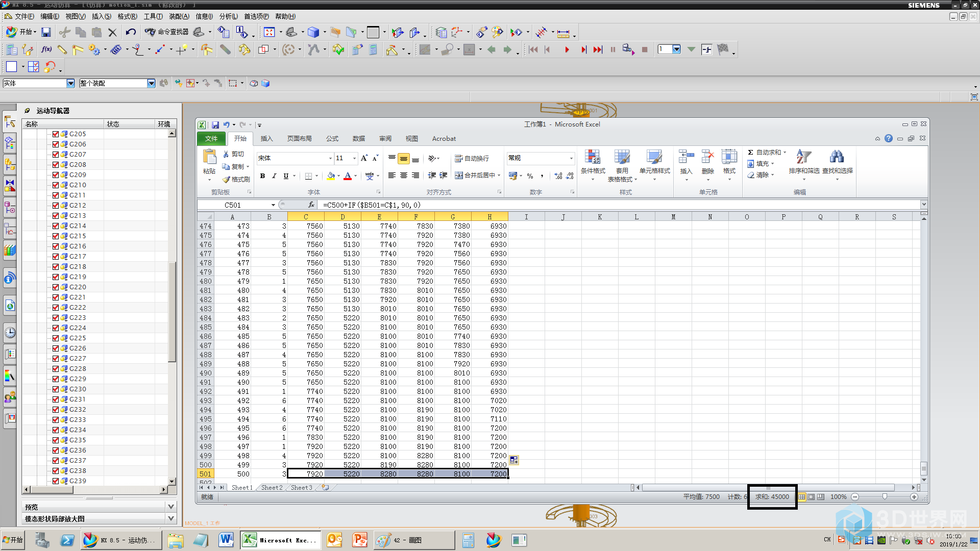
Task: Toggle checkbox for G230 in navigator
Action: (56, 389)
